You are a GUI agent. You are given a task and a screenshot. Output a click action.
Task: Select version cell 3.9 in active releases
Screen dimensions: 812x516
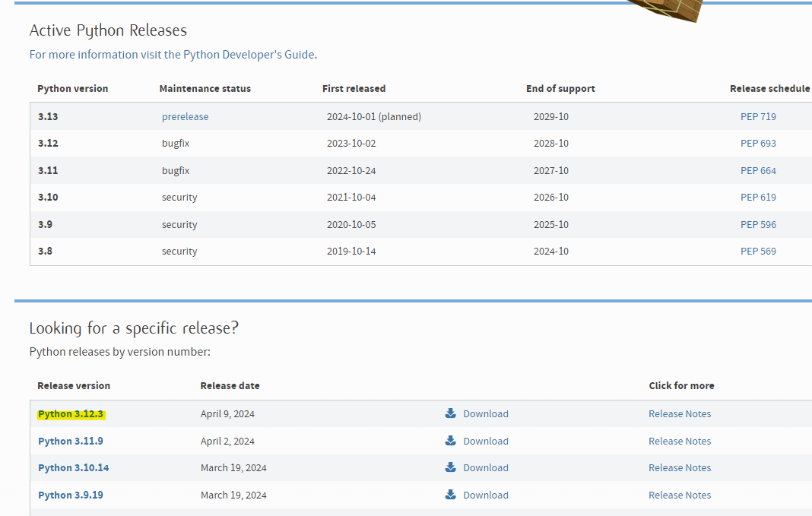point(45,224)
